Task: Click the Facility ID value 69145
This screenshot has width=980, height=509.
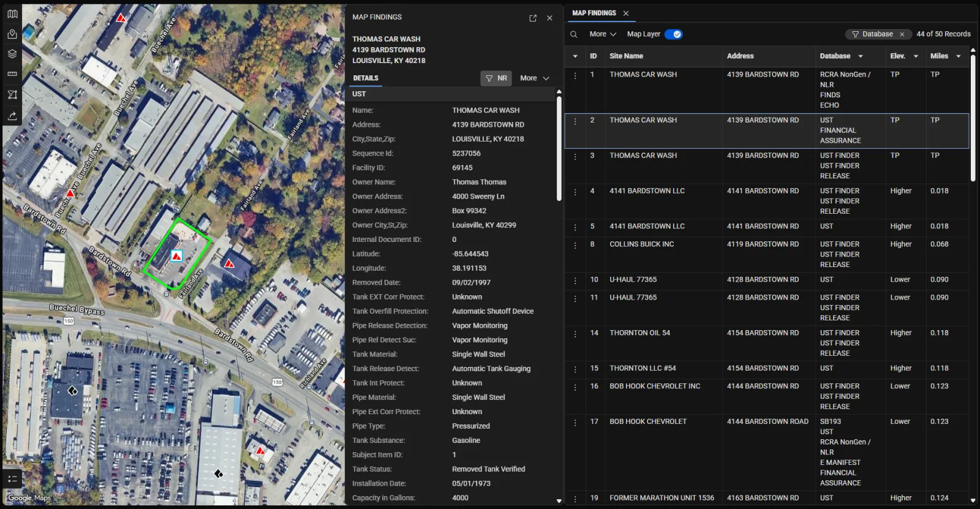Action: coord(462,168)
